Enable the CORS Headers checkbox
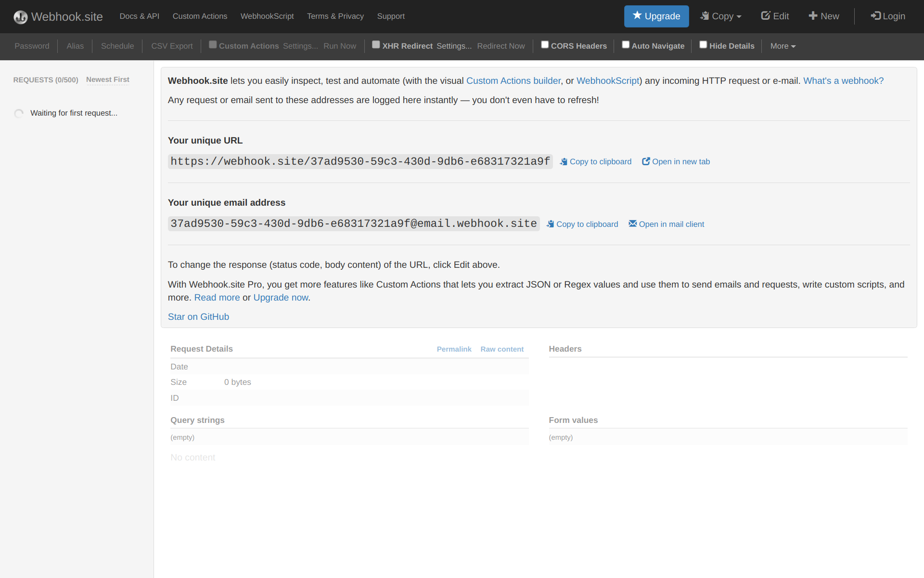 coord(545,45)
